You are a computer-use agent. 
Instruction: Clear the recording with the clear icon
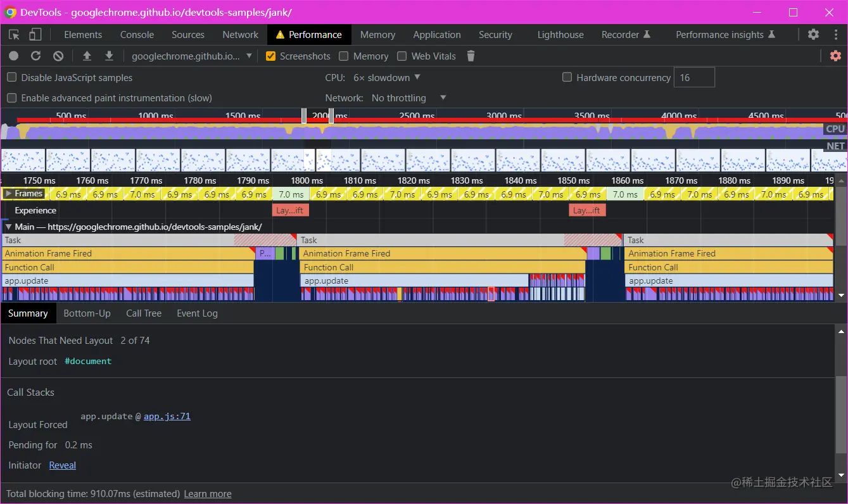pyautogui.click(x=58, y=56)
